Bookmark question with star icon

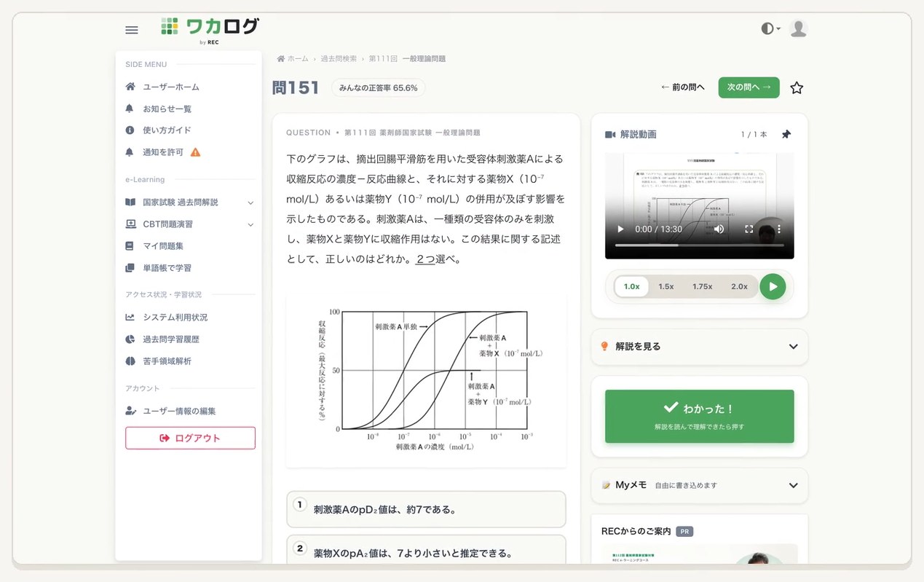(797, 88)
